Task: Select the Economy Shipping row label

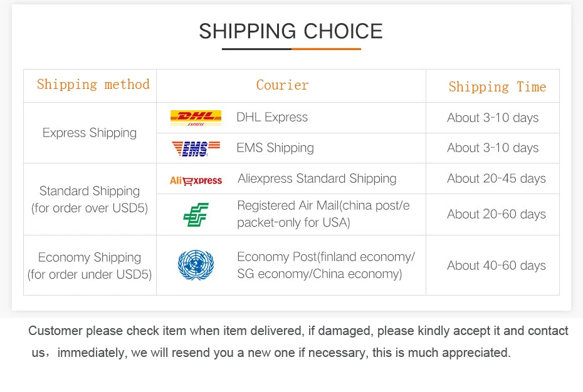Action: (x=90, y=266)
